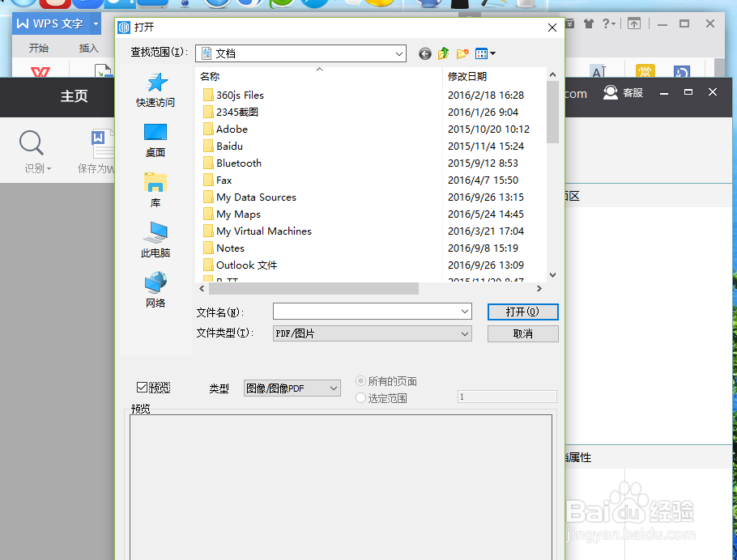The width and height of the screenshot is (737, 560).
Task: Click the 网络 sidebar icon
Action: [x=155, y=289]
